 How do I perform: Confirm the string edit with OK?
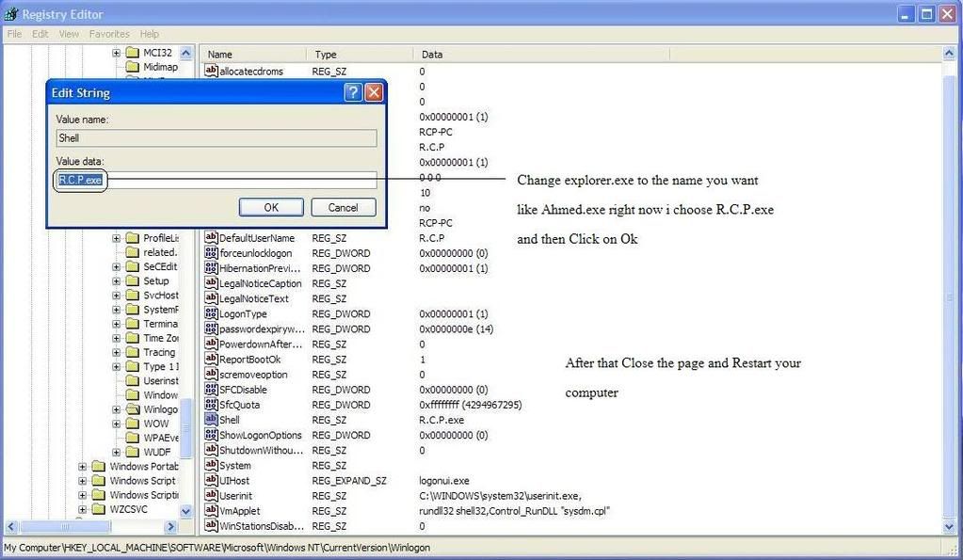pos(271,208)
